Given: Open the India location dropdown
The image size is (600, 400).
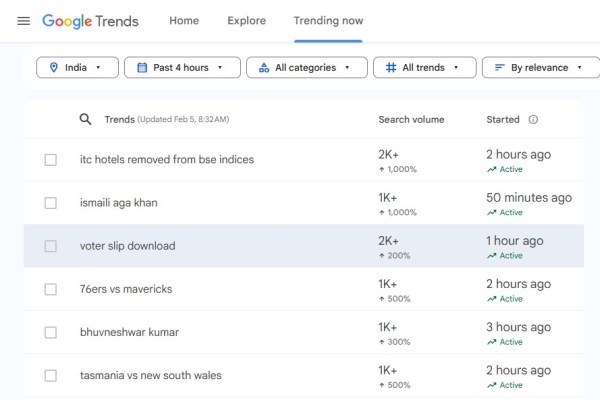Looking at the screenshot, I should pos(77,67).
